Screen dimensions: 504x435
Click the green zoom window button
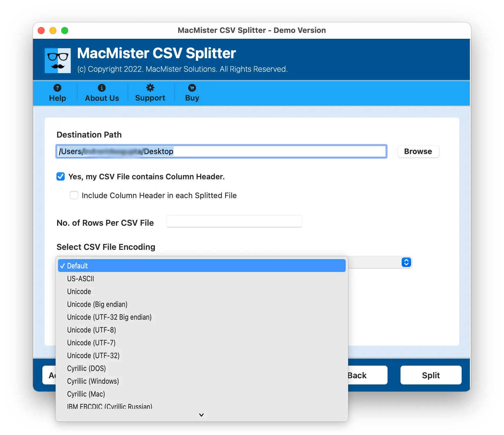point(65,31)
